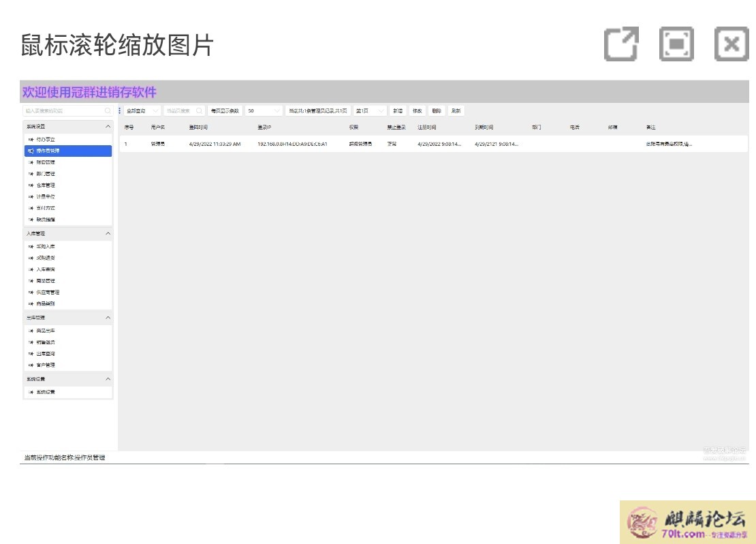Click the fit-to-screen viewer icon

coord(676,44)
